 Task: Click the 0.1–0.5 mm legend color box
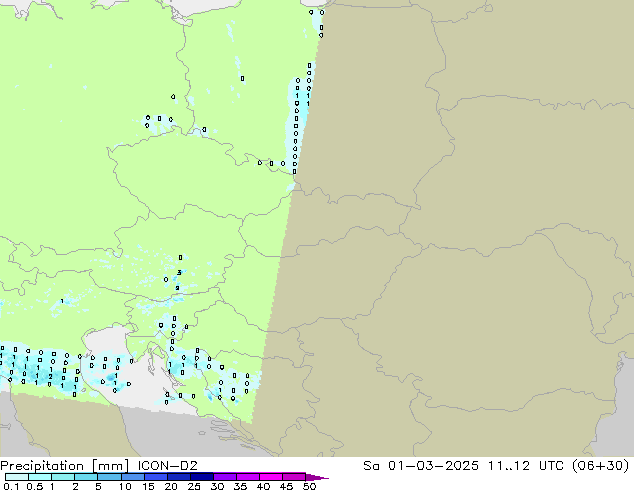pos(17,477)
